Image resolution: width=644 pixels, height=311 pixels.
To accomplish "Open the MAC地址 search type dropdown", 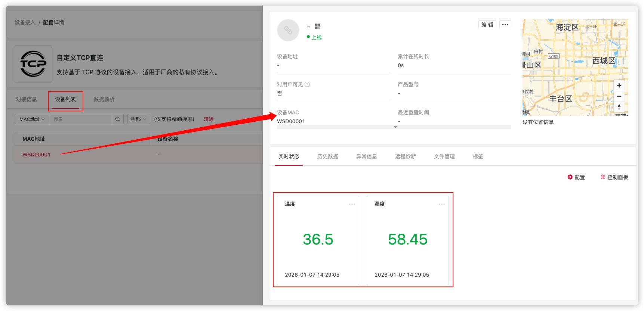I will coord(32,119).
